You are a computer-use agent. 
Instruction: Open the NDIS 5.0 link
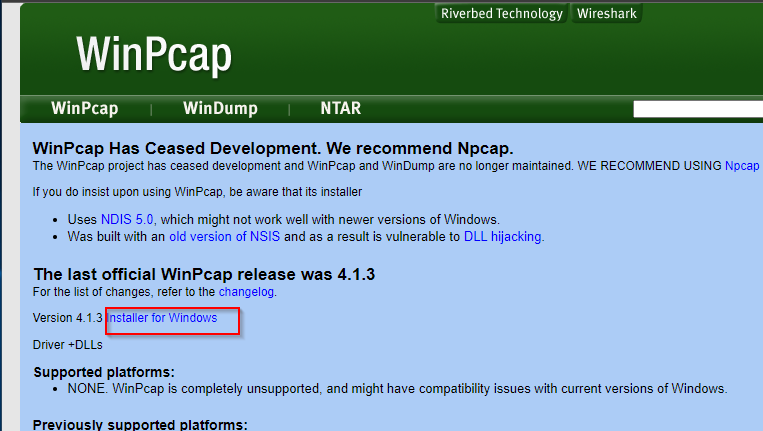(x=127, y=219)
